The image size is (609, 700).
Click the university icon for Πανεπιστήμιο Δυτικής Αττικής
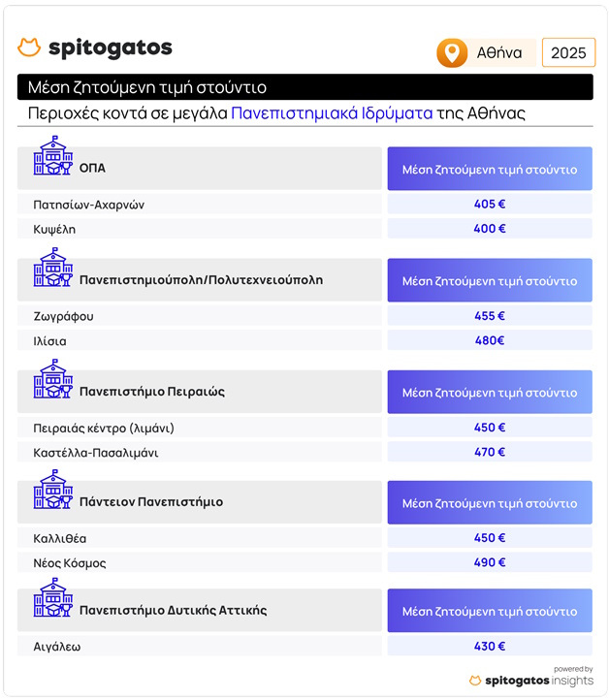point(53,597)
